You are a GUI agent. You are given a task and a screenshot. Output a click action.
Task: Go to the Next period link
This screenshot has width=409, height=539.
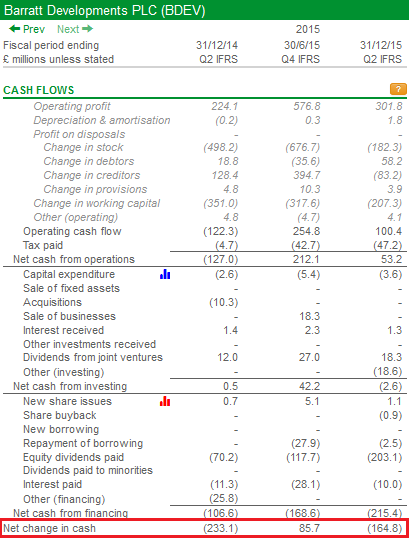(x=75, y=29)
